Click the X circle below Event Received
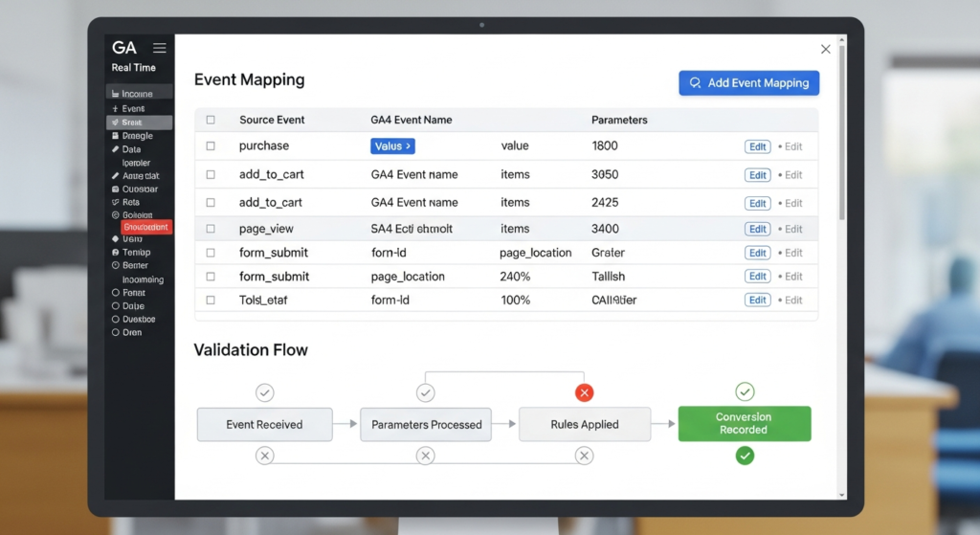Screen dimensions: 980x535 click(x=264, y=456)
